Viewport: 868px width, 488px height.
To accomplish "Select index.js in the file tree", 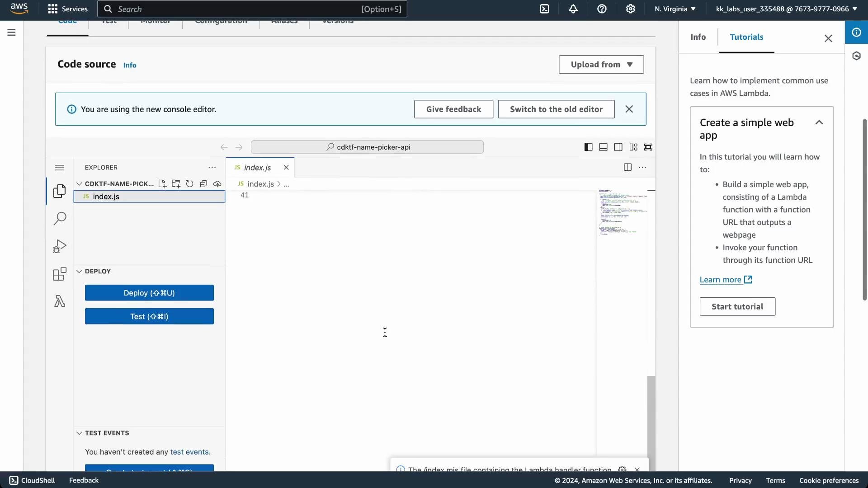I will point(149,197).
